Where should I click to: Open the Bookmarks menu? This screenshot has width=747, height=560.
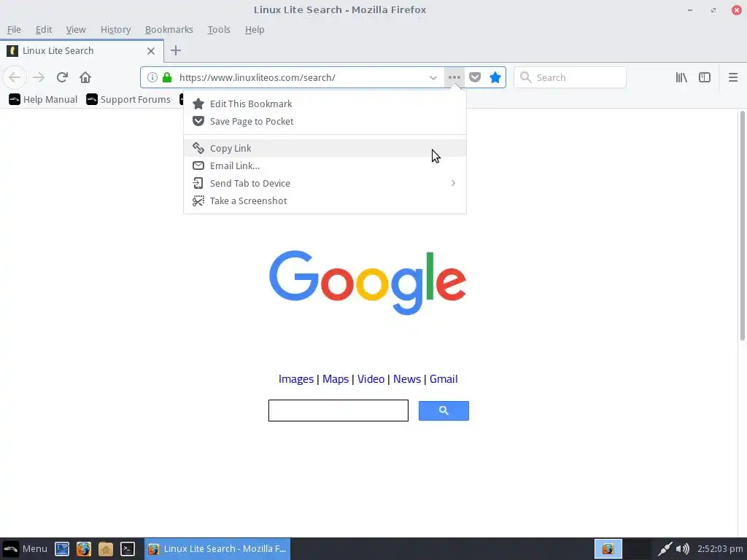tap(169, 29)
